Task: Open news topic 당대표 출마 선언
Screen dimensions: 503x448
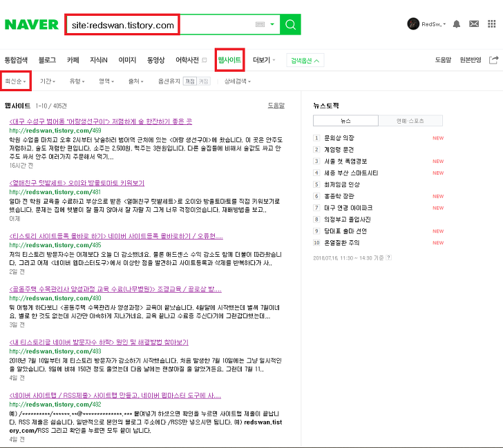Action: click(345, 231)
